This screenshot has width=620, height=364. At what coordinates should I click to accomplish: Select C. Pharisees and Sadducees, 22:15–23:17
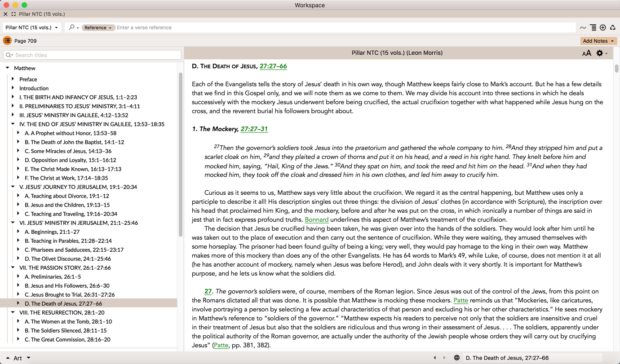click(74, 250)
